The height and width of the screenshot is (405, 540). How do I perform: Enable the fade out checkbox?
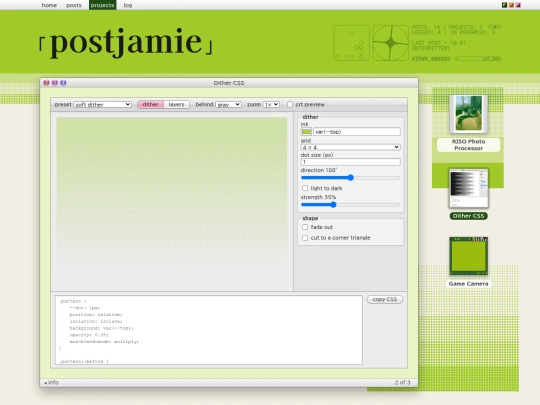click(x=305, y=227)
